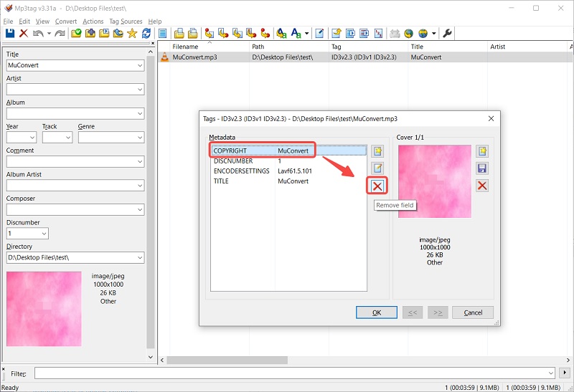Open the Tag Sources dropdown arrow
The width and height of the screenshot is (574, 392).
434,33
